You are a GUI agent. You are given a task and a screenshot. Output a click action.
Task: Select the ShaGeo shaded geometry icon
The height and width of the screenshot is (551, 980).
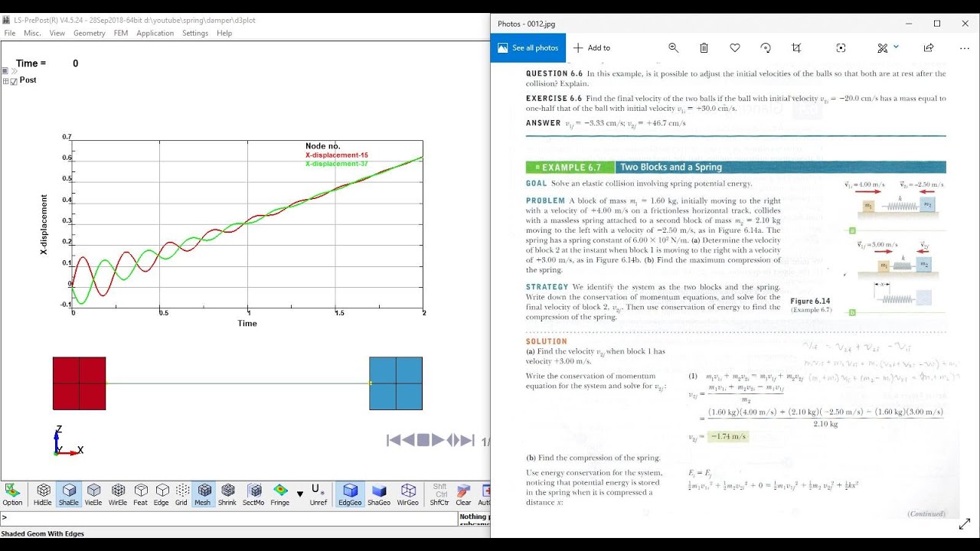(379, 494)
